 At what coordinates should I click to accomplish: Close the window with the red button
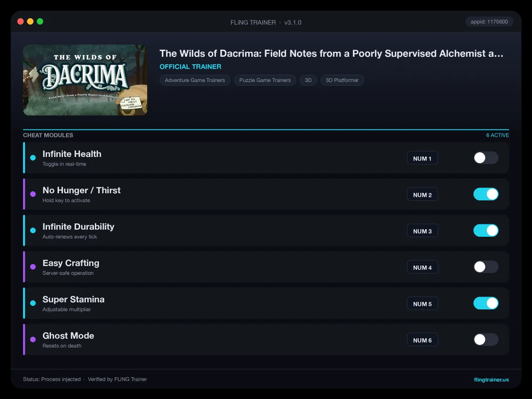pos(20,21)
